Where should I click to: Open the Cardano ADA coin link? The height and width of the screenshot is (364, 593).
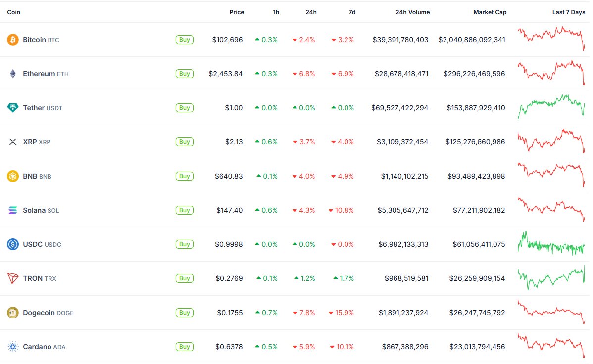[x=44, y=347]
